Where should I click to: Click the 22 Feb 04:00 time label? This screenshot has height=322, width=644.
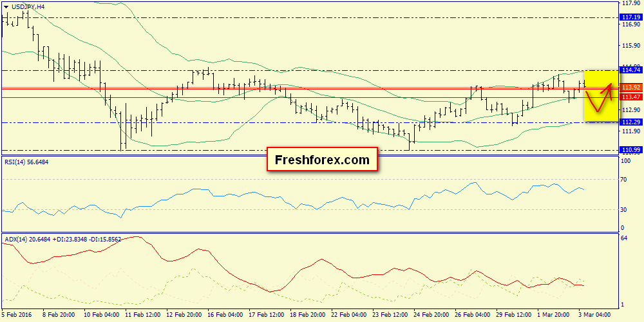click(348, 315)
